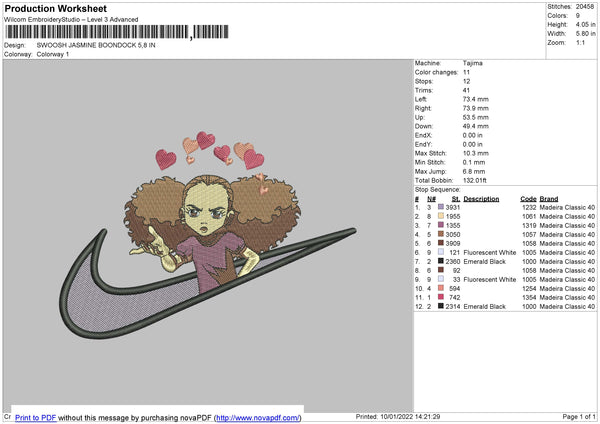Click the 'Description' column header
Image resolution: width=600 pixels, height=424 pixels.
pos(481,199)
